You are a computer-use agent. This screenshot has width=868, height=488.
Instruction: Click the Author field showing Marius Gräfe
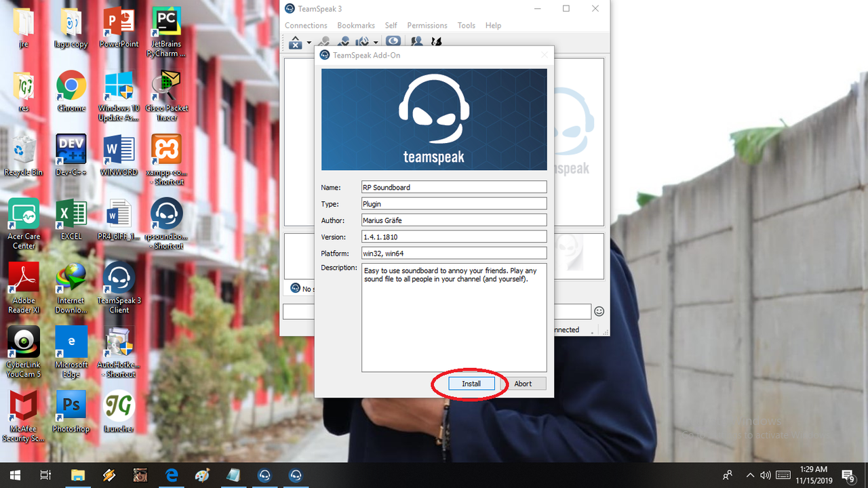tap(454, 220)
